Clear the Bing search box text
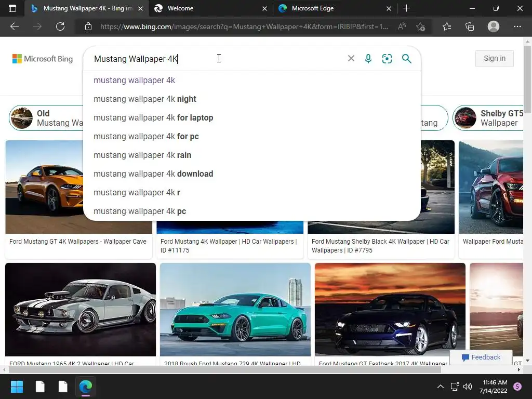The width and height of the screenshot is (532, 399). (x=351, y=58)
